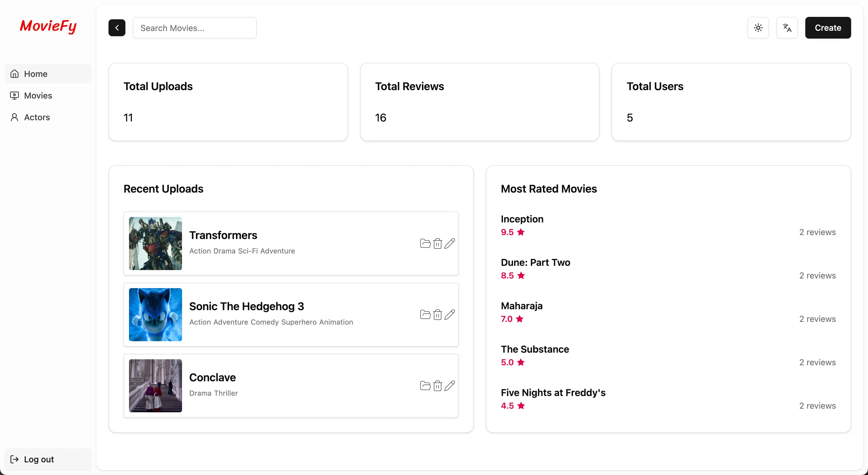Click trash icon for Conclave

pos(437,385)
